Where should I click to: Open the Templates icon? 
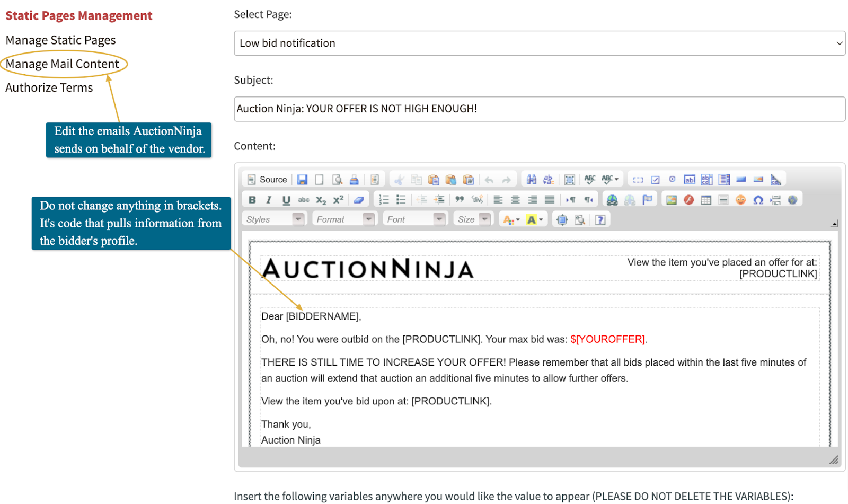(375, 180)
